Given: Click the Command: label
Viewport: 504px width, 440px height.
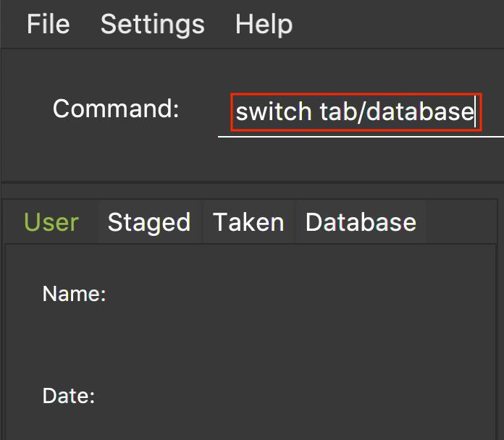Looking at the screenshot, I should [x=116, y=109].
